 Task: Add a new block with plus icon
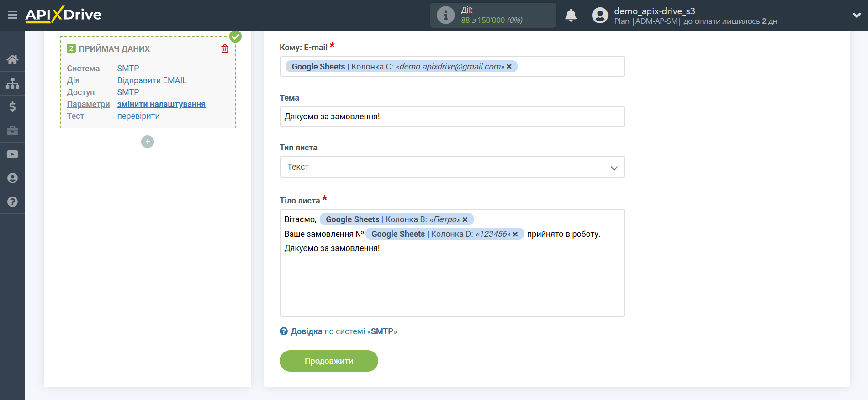pyautogui.click(x=147, y=142)
